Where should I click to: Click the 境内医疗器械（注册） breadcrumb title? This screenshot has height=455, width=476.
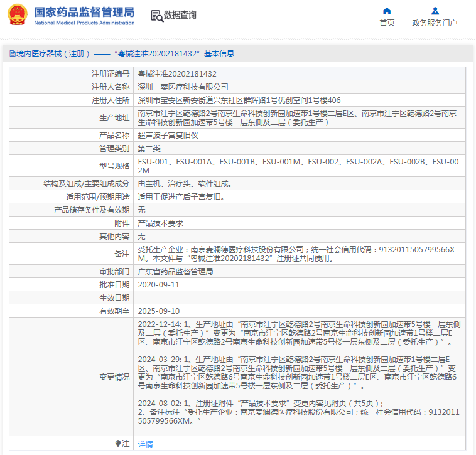pos(53,54)
